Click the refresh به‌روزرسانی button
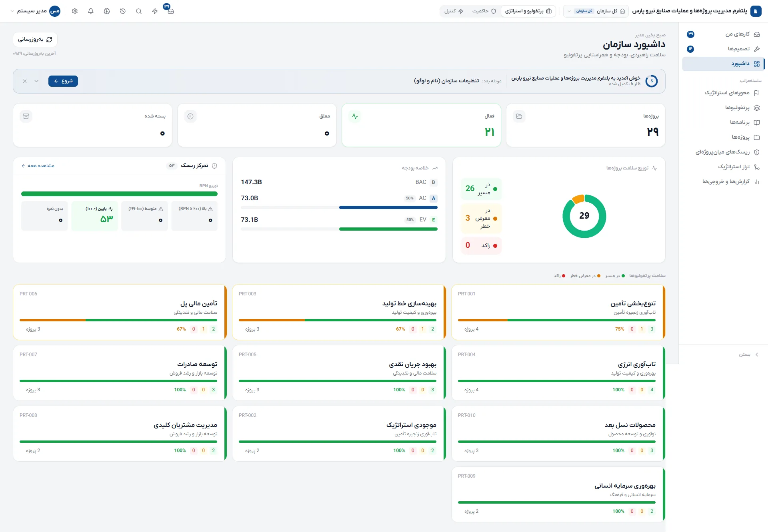Image resolution: width=768 pixels, height=532 pixels. (x=35, y=40)
